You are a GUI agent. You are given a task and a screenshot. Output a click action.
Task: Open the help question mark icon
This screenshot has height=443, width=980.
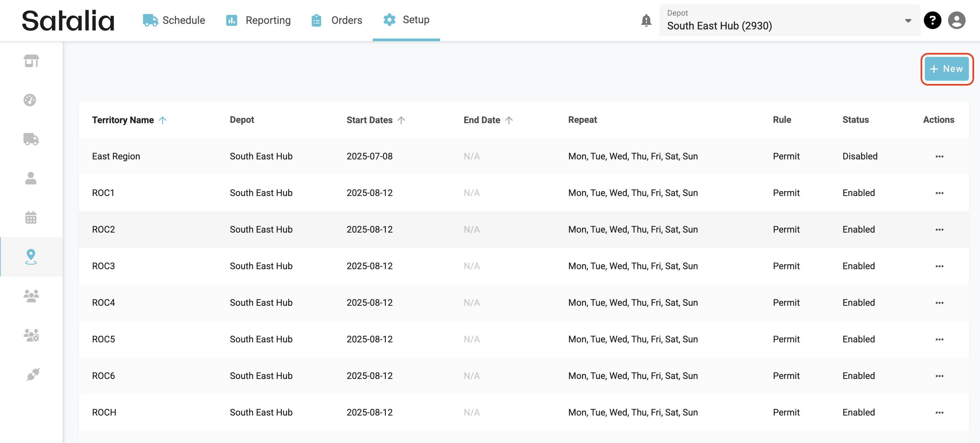point(932,21)
